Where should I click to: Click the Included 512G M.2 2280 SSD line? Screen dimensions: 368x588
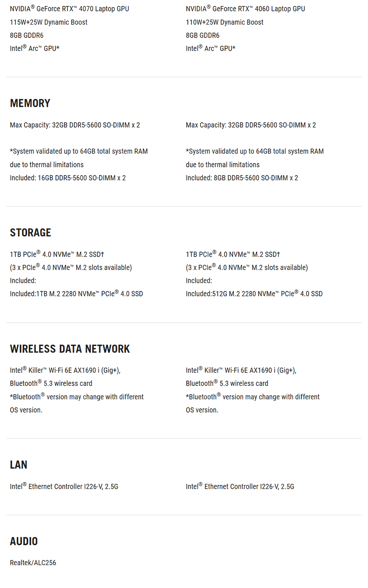254,294
